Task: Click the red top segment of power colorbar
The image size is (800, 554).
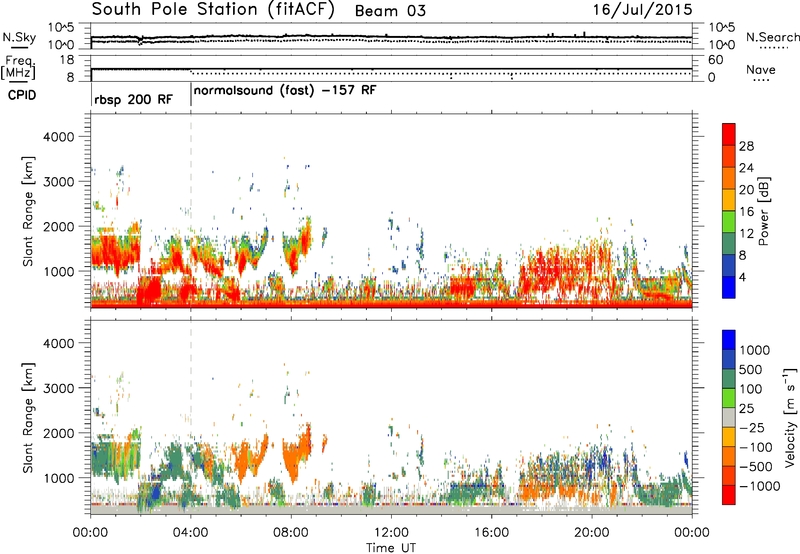Action: click(729, 134)
